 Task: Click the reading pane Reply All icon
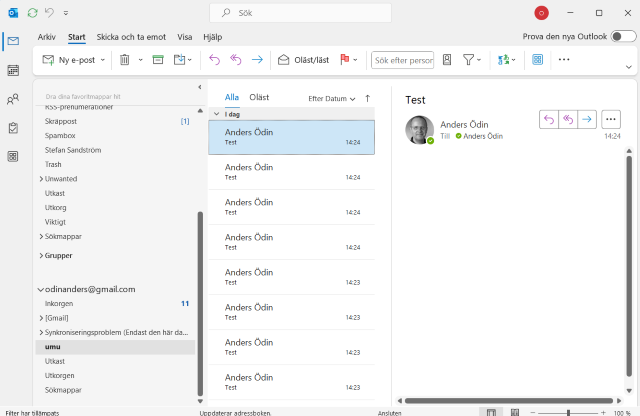pyautogui.click(x=568, y=120)
